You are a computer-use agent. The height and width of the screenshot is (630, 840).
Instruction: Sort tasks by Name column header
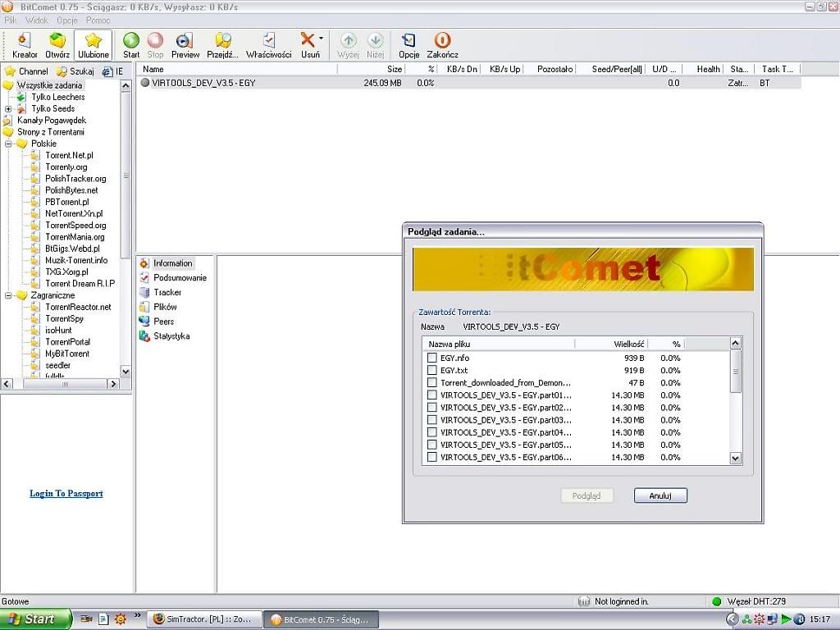[x=237, y=69]
